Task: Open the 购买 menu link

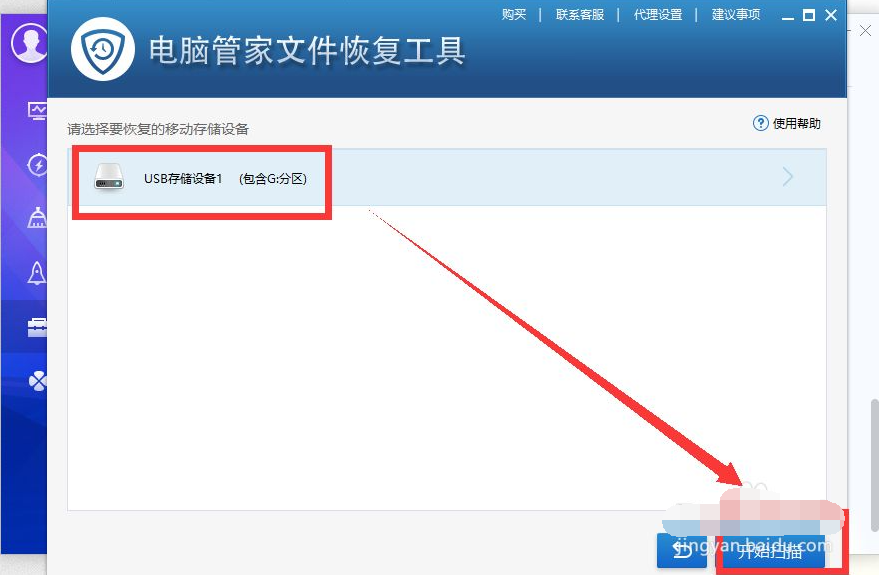Action: tap(514, 14)
